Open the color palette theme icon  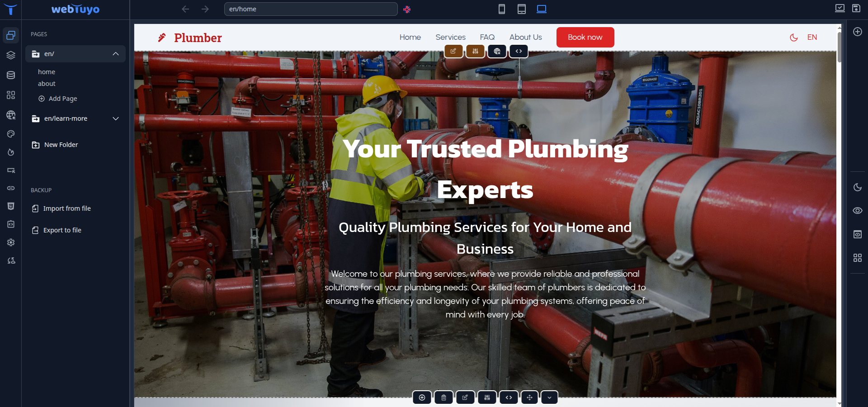pos(11,134)
